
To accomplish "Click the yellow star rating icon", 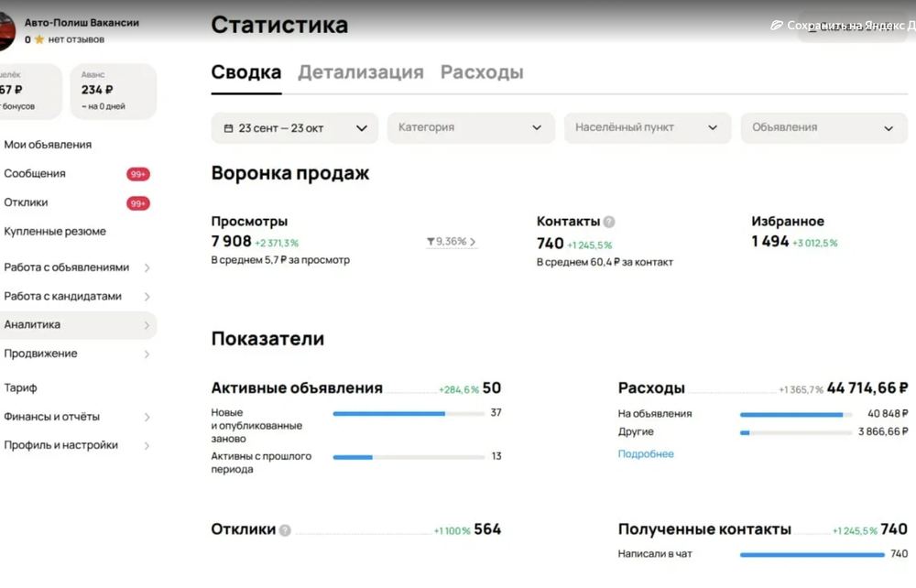I will click(39, 39).
